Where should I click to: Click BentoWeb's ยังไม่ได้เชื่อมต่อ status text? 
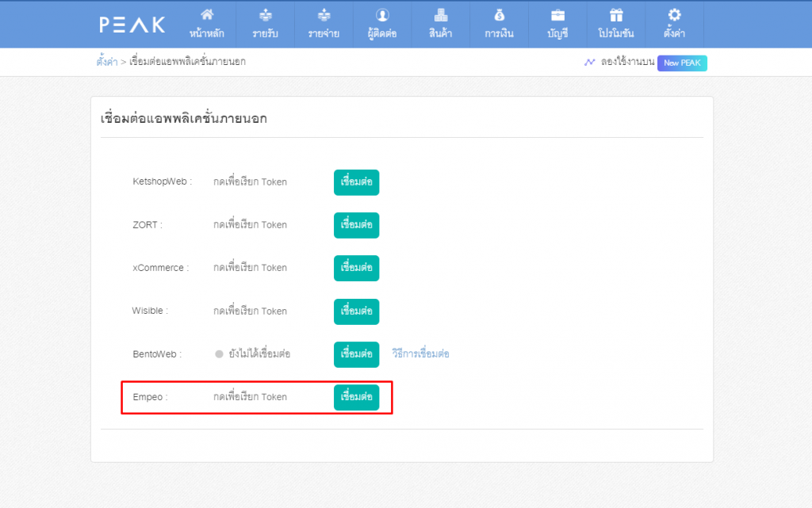(x=259, y=353)
